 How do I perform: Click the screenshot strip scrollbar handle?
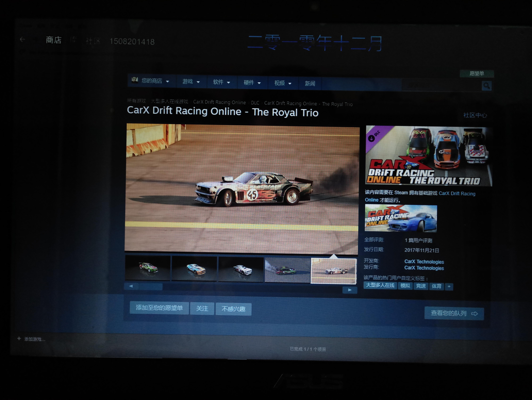[151, 287]
